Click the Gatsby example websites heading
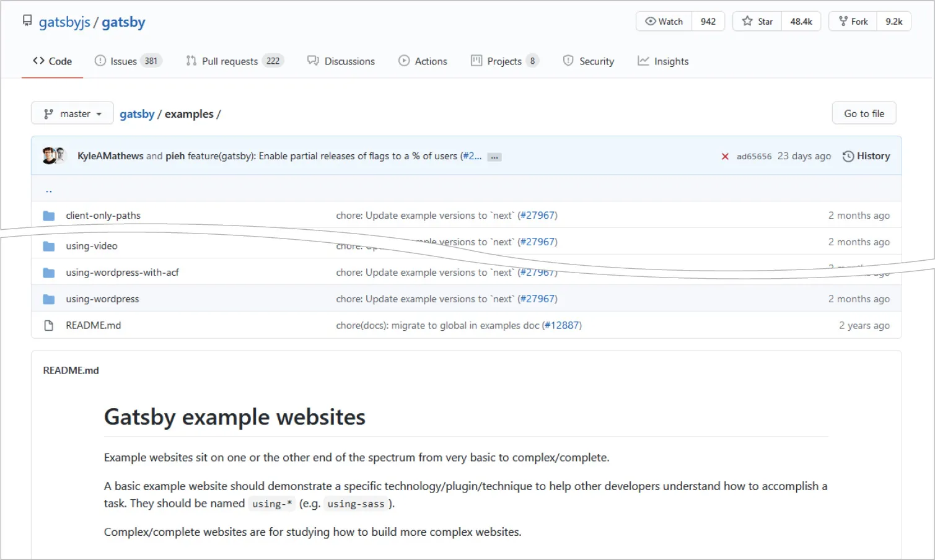The width and height of the screenshot is (935, 560). click(235, 417)
